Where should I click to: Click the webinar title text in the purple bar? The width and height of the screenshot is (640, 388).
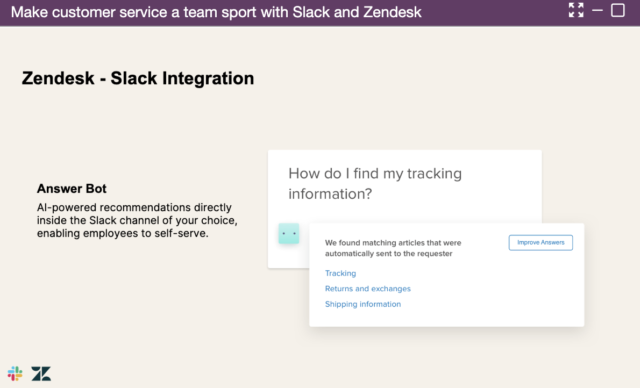[x=216, y=12]
